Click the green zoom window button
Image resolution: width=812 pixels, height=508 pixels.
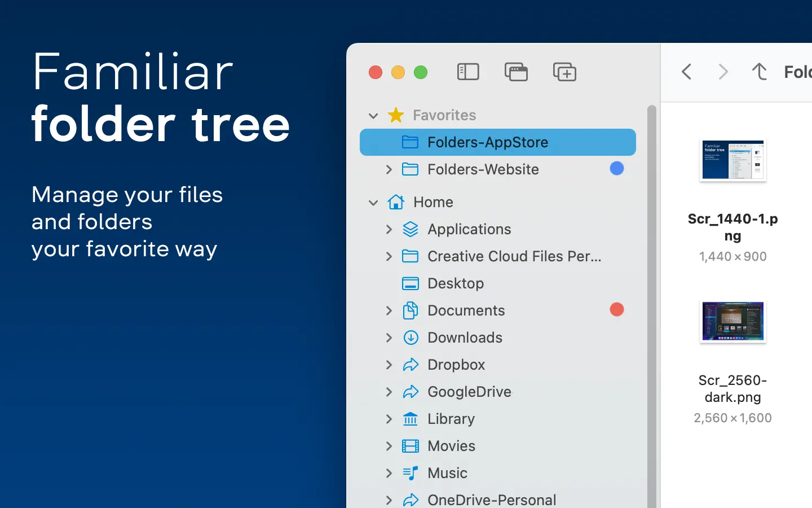pyautogui.click(x=421, y=72)
